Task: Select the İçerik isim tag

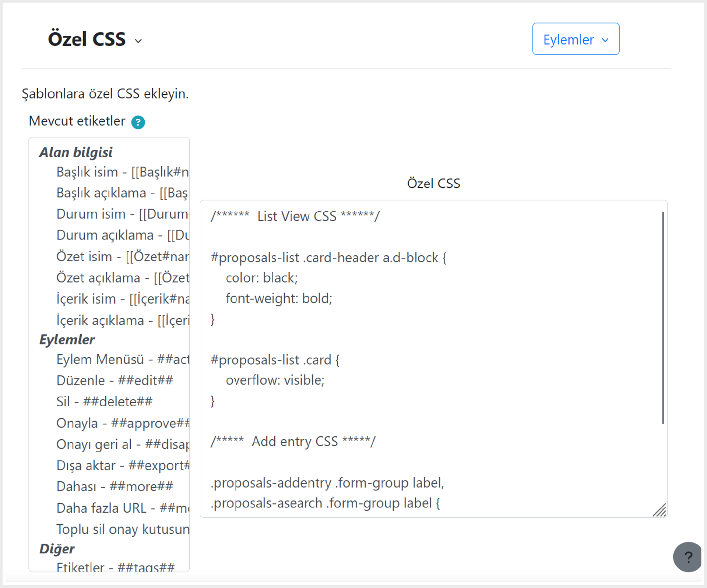Action: (x=122, y=298)
